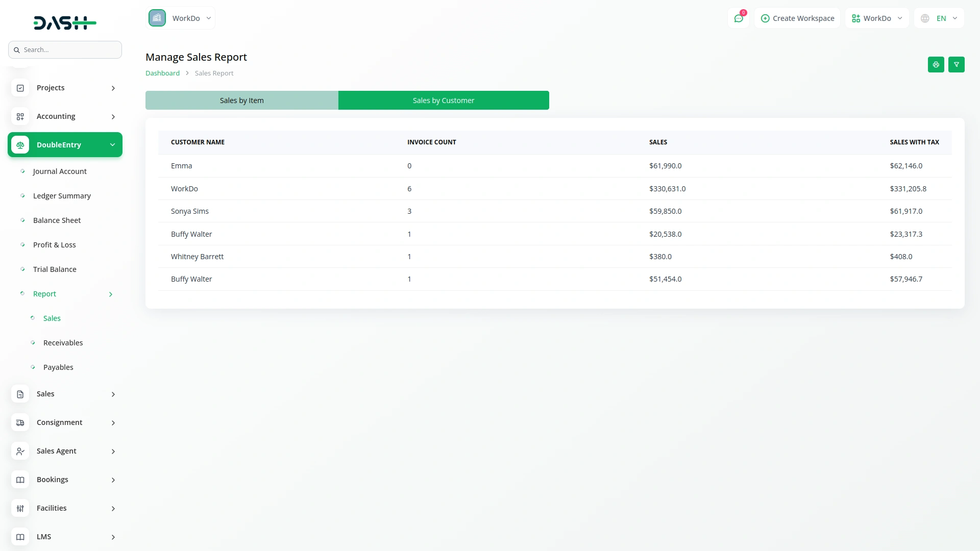Click Create Workspace button

point(797,18)
